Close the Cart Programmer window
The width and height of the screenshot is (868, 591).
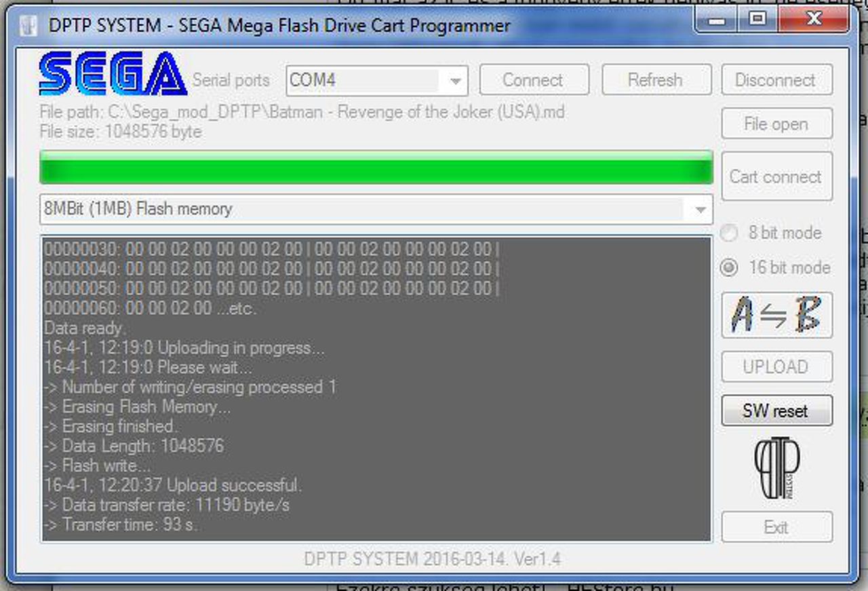[x=812, y=20]
